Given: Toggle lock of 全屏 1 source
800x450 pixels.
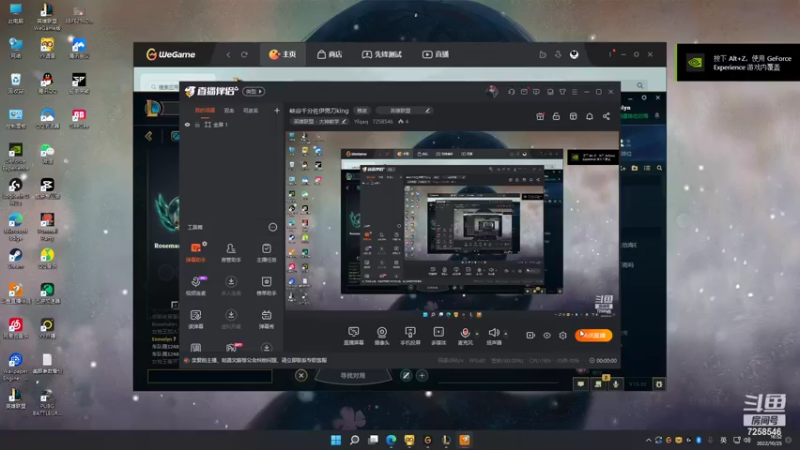Looking at the screenshot, I should click(197, 124).
